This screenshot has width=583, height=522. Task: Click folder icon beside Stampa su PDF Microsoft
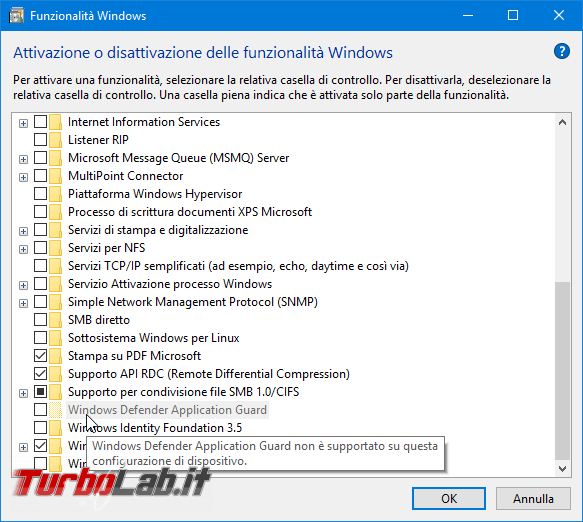click(x=55, y=356)
